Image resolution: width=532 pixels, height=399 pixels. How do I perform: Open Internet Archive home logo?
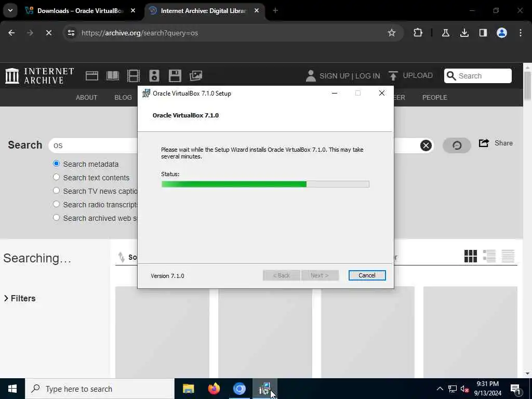[39, 76]
